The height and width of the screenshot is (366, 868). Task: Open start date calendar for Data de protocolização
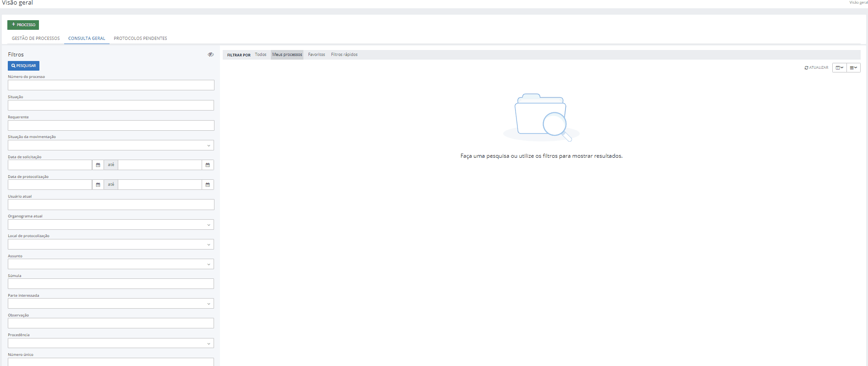click(x=98, y=185)
